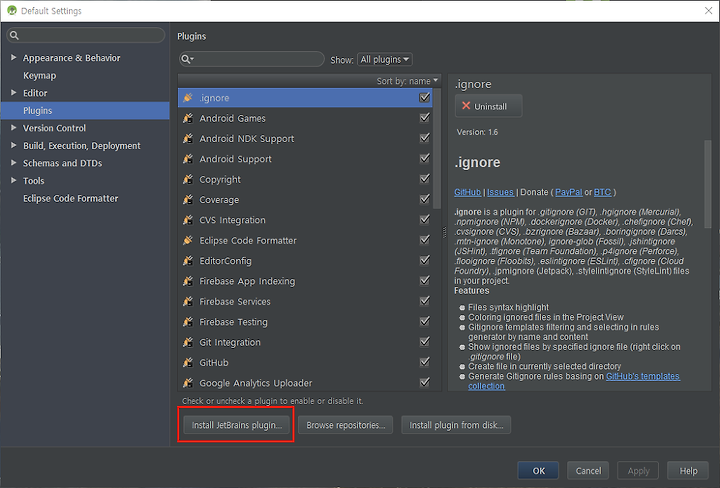
Task: Uncheck Firebase App Indexing checkbox
Action: [425, 280]
